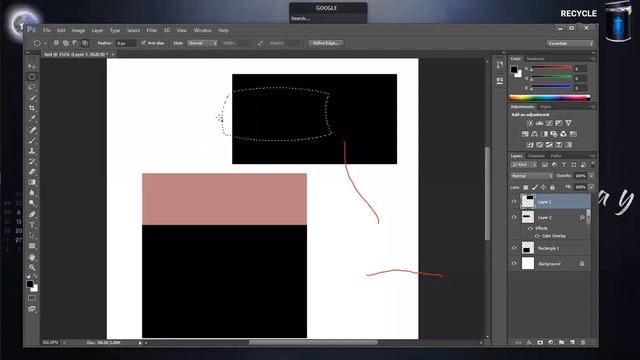Screen dimensions: 640x360
Task: Toggle Lock all layer button
Action: coord(552,187)
